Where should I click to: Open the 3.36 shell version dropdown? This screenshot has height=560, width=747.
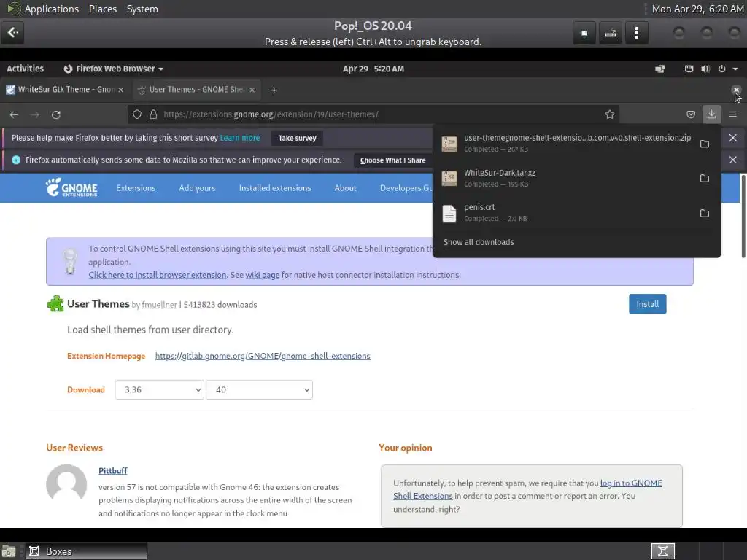pos(160,389)
